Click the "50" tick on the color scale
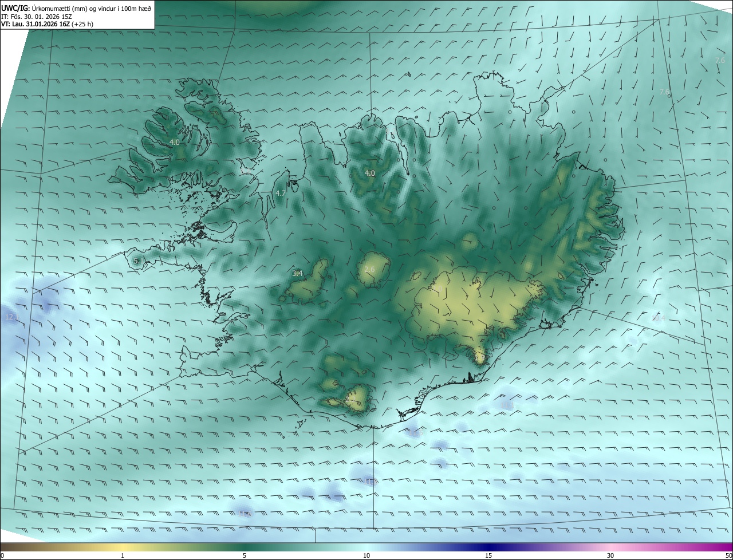This screenshot has height=560, width=733. [x=729, y=555]
